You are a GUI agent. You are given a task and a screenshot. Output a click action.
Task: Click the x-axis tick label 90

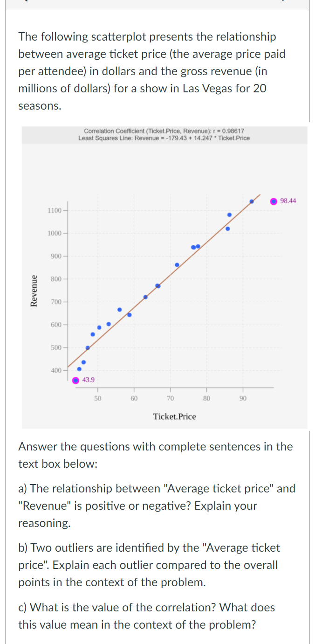pos(243,399)
